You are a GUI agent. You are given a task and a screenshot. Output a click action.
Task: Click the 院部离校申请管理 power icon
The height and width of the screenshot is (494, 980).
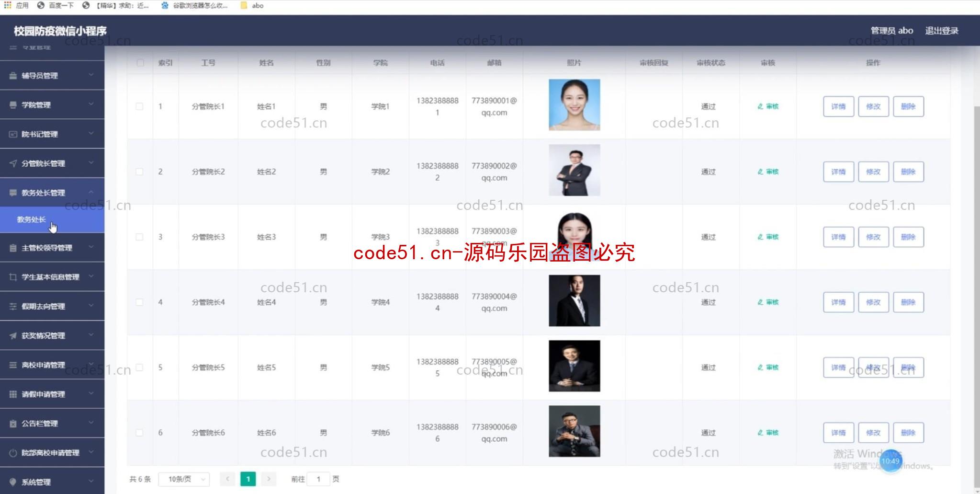pos(13,453)
